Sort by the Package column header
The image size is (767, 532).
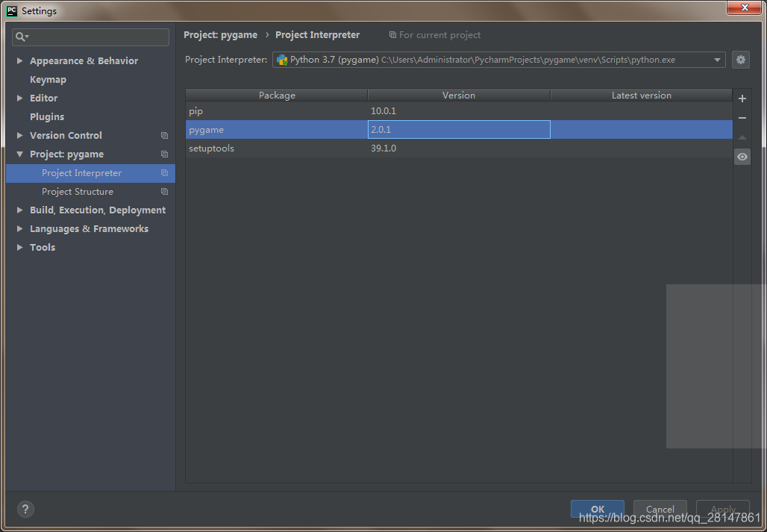coord(277,96)
